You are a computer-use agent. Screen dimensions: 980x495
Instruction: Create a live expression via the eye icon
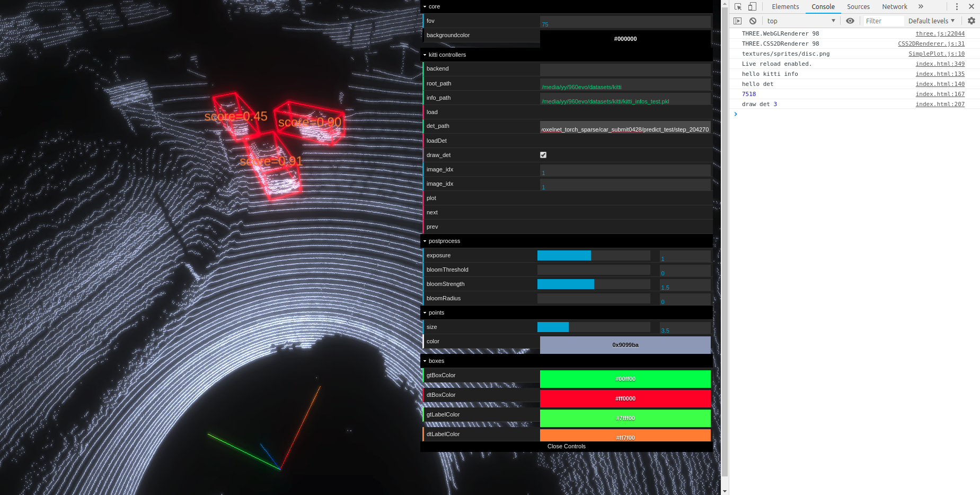(850, 20)
